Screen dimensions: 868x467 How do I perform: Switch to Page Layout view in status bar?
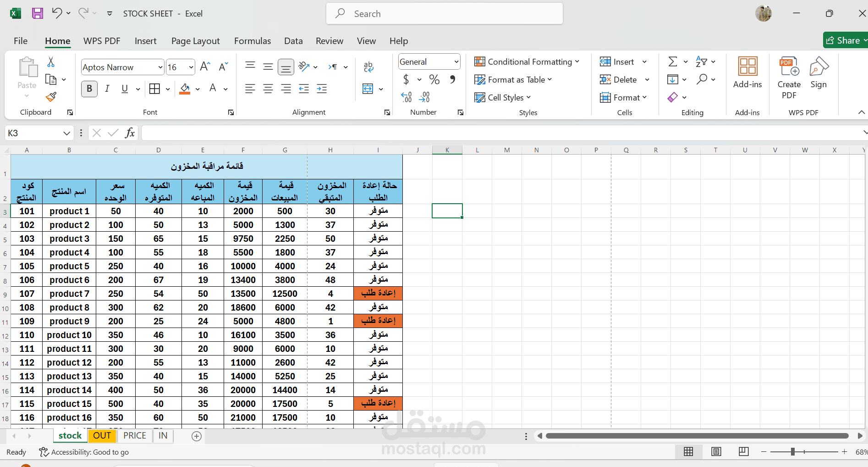716,452
